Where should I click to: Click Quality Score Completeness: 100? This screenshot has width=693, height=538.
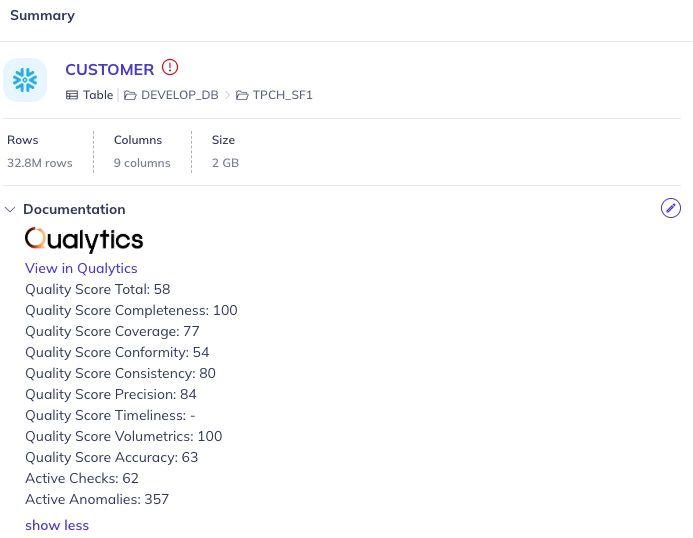pos(131,310)
